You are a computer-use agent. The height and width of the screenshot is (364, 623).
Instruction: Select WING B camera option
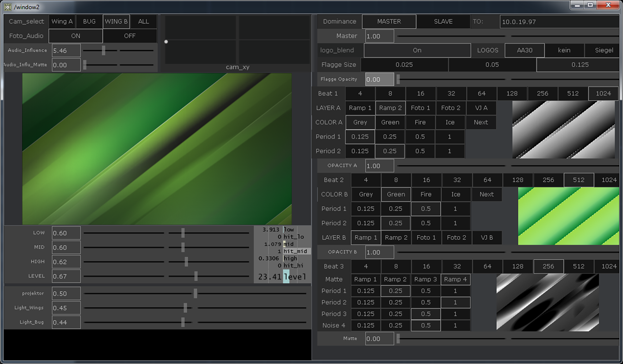[x=116, y=21]
